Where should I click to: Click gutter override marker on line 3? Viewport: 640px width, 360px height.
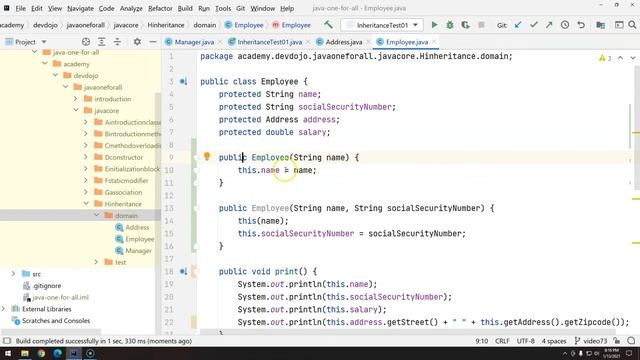[x=184, y=82]
